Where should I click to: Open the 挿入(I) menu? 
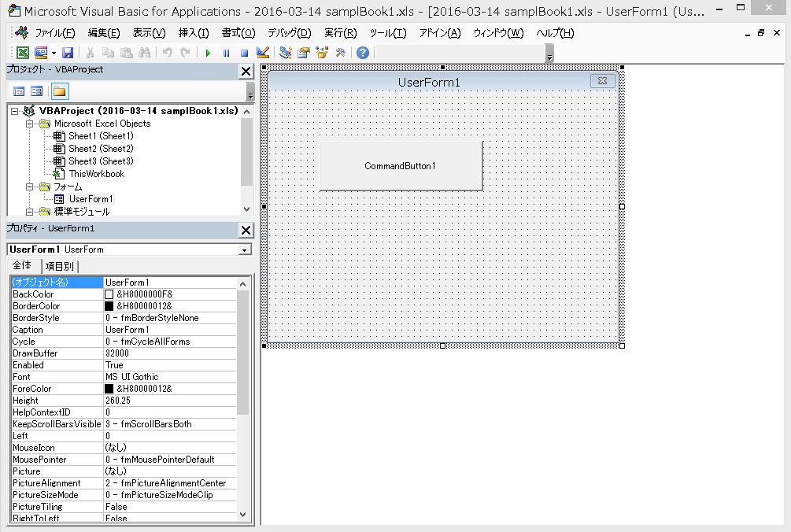coord(193,33)
